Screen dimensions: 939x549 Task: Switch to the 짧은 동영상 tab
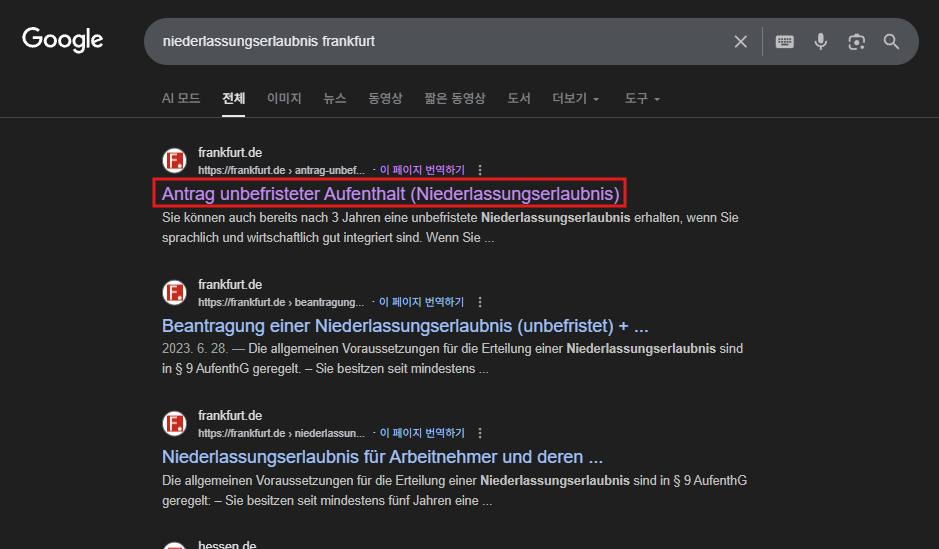(x=455, y=98)
